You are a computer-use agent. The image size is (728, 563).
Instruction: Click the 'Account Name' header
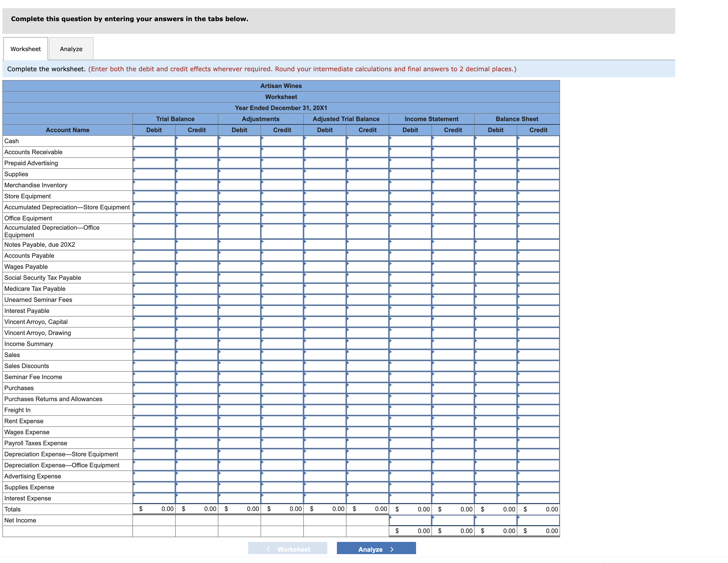67,130
